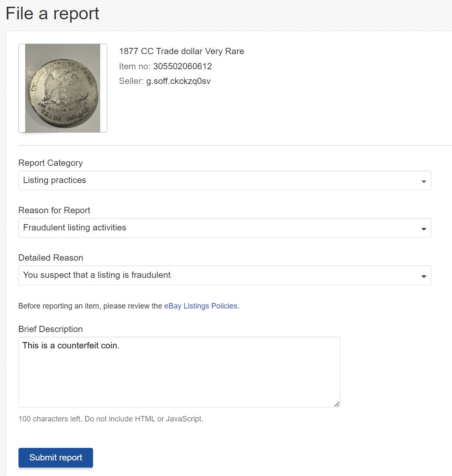Open the eBay Listings Policies link
Image resolution: width=452 pixels, height=476 pixels.
(x=201, y=306)
